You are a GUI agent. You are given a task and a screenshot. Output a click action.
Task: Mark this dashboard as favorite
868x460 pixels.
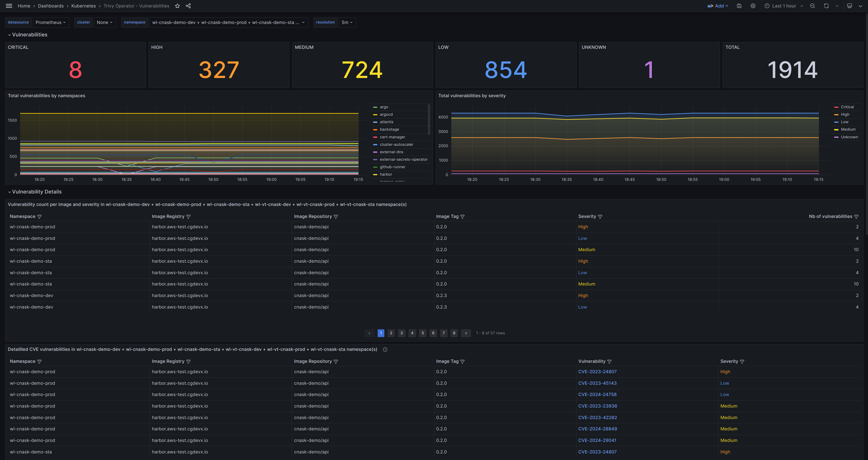pos(177,6)
